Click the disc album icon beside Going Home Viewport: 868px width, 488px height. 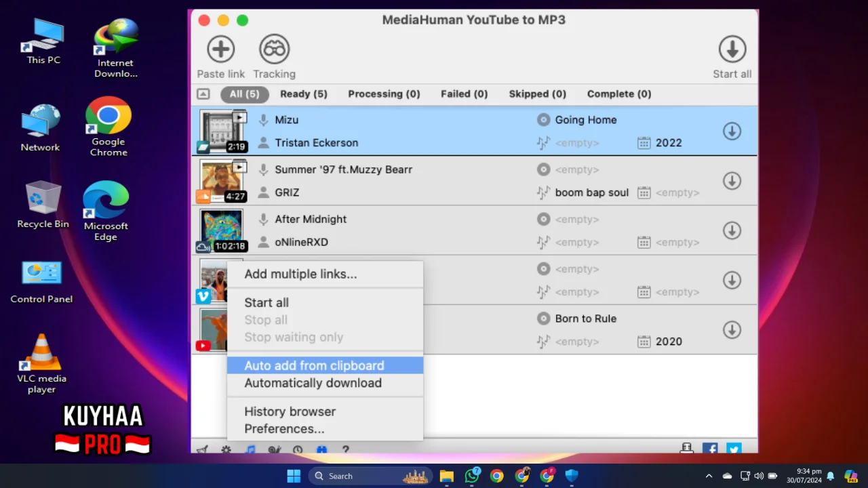[x=543, y=120]
